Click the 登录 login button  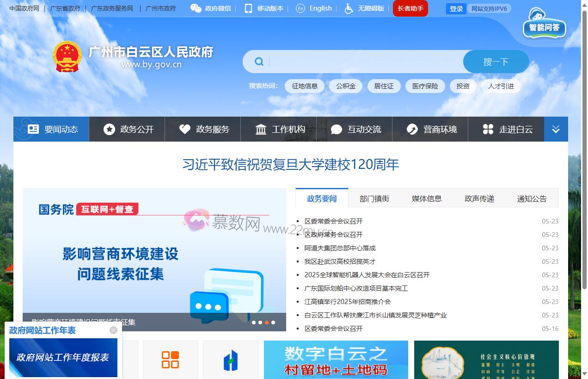coord(456,8)
